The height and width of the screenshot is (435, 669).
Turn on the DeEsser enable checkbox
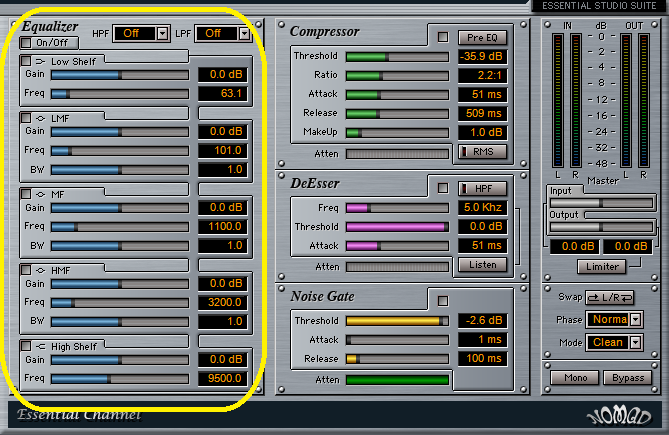point(443,188)
